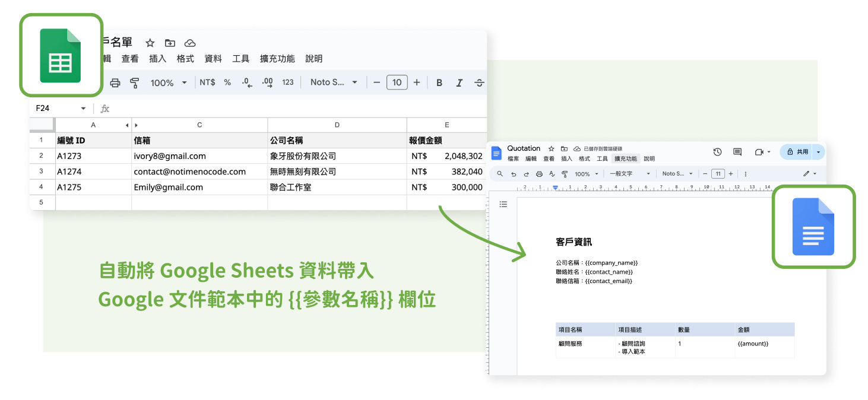This screenshot has height=400, width=868.
Task: Toggle italic in Sheets toolbar
Action: (459, 82)
